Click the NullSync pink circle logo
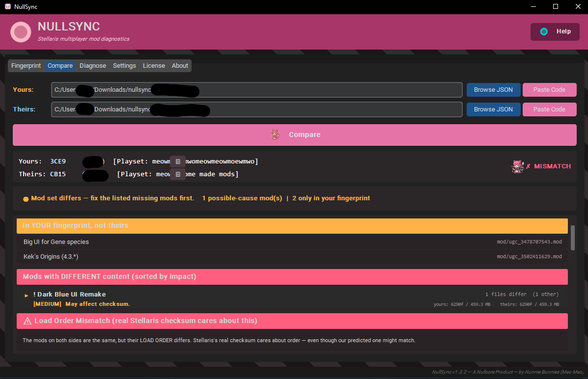588x379 pixels. (x=21, y=32)
